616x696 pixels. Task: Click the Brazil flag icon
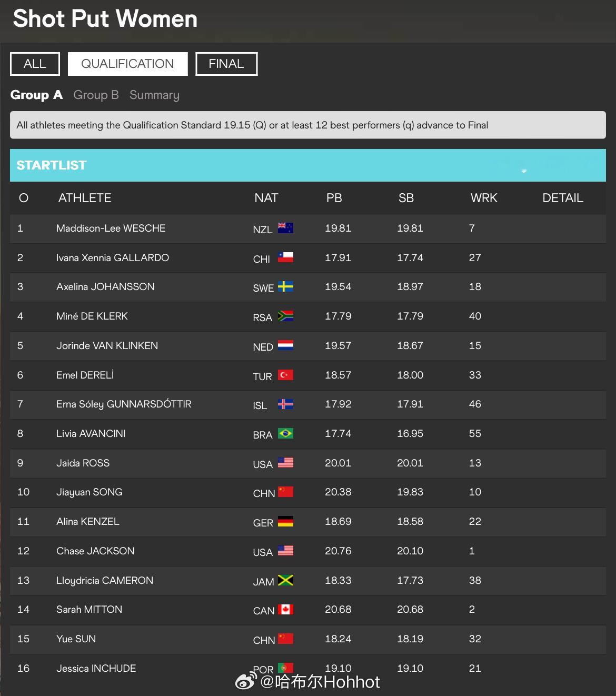pos(285,433)
